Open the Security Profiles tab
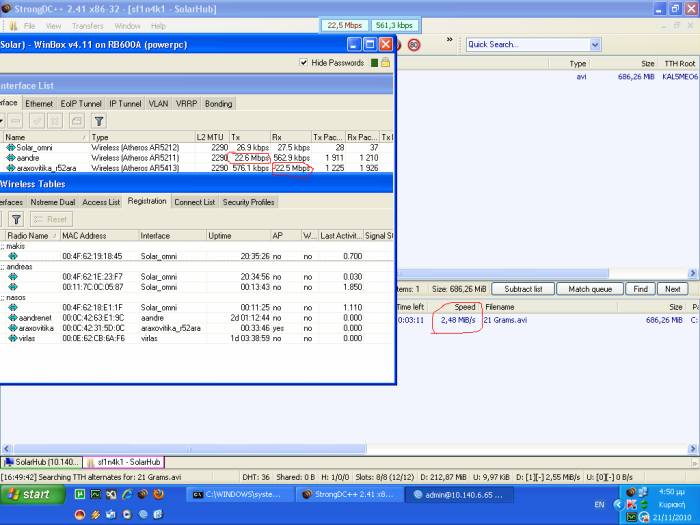 [x=248, y=202]
